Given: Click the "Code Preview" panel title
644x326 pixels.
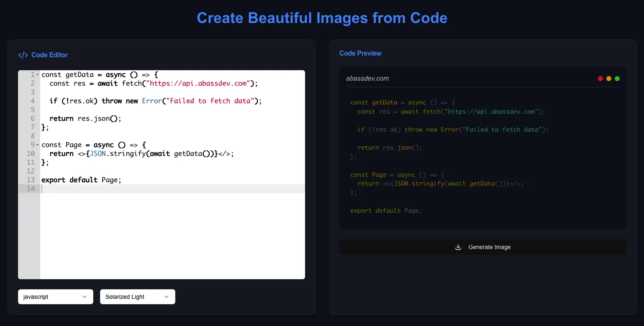Looking at the screenshot, I should 360,53.
